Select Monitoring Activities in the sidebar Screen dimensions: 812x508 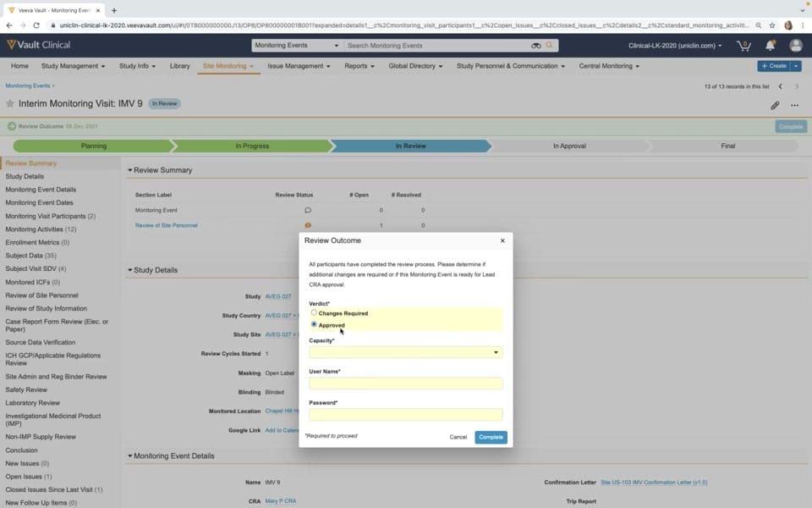[41, 229]
